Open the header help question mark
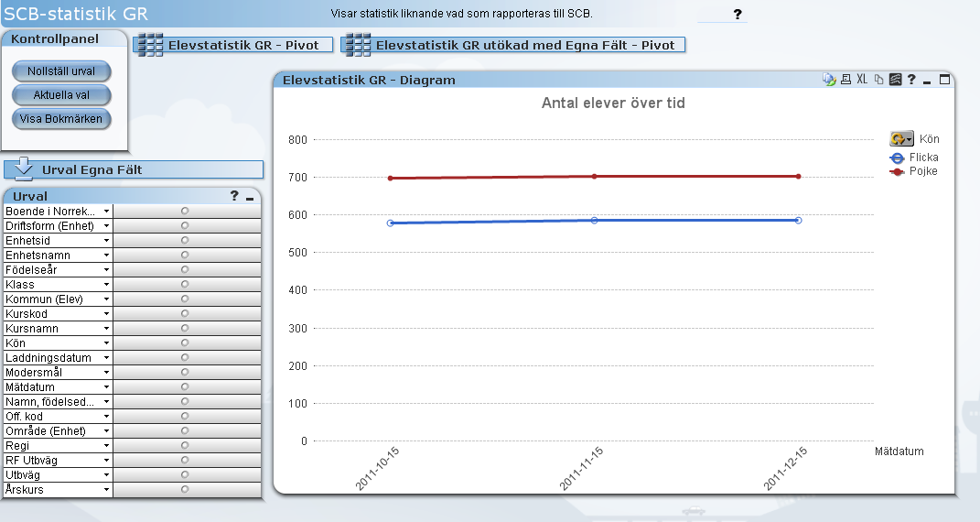Screen dimensions: 980x522 [738, 14]
